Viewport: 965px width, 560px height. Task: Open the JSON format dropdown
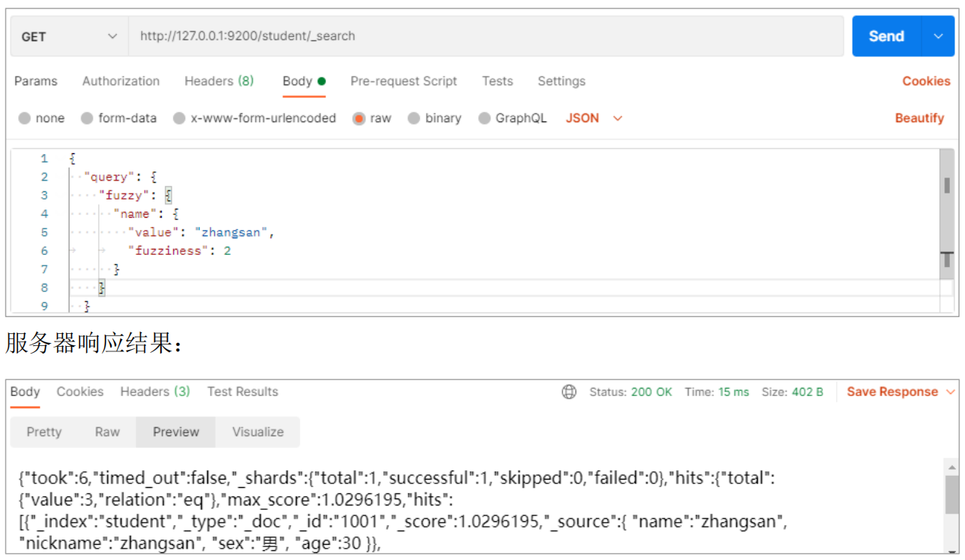pos(594,118)
